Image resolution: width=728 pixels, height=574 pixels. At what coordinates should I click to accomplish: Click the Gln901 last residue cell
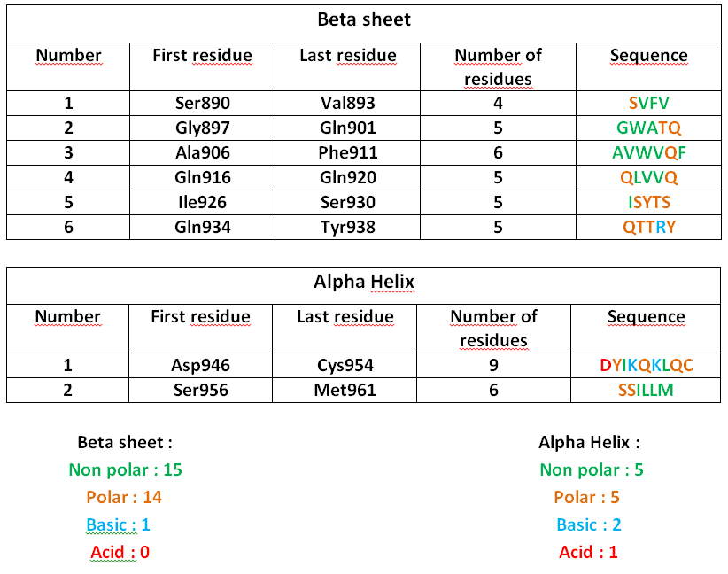tap(348, 128)
